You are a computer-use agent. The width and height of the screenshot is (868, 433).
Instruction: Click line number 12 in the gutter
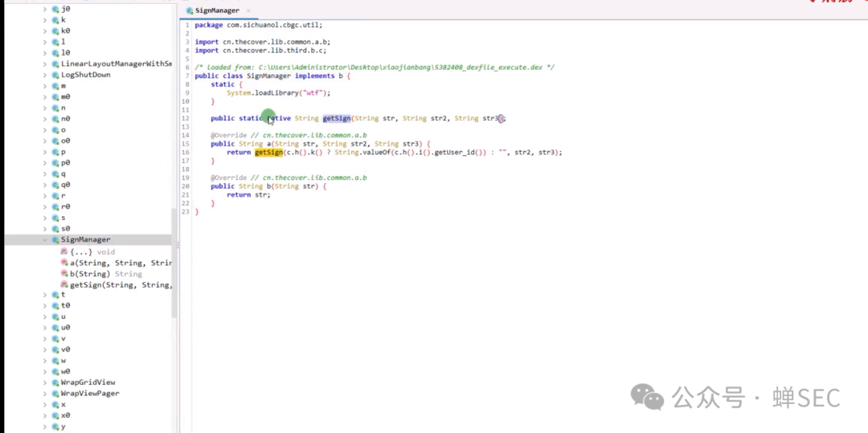click(x=186, y=118)
